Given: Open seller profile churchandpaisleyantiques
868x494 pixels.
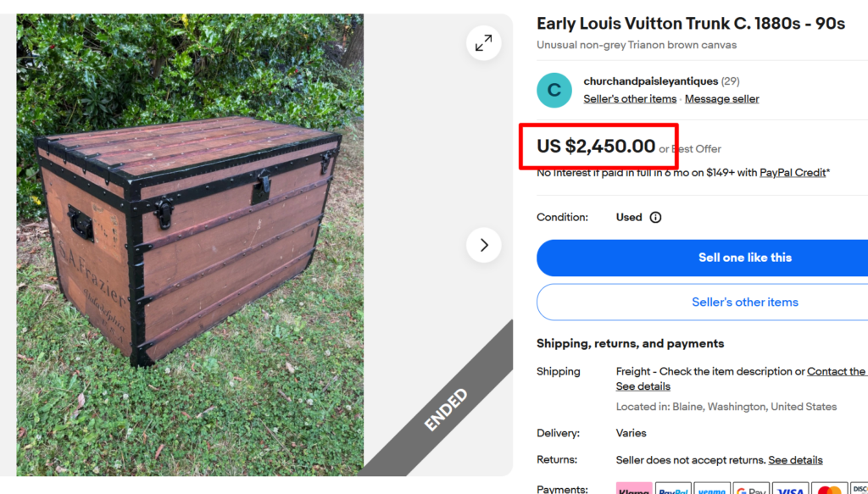Looking at the screenshot, I should tap(650, 81).
